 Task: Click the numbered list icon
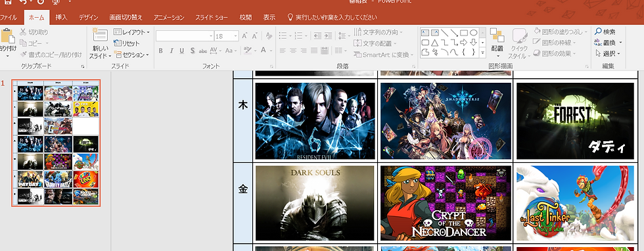tap(298, 36)
